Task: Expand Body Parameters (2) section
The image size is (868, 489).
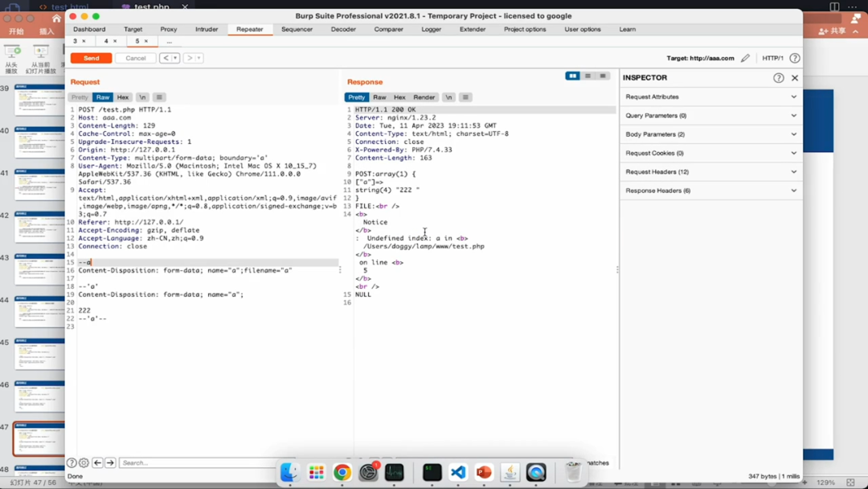Action: (x=710, y=134)
